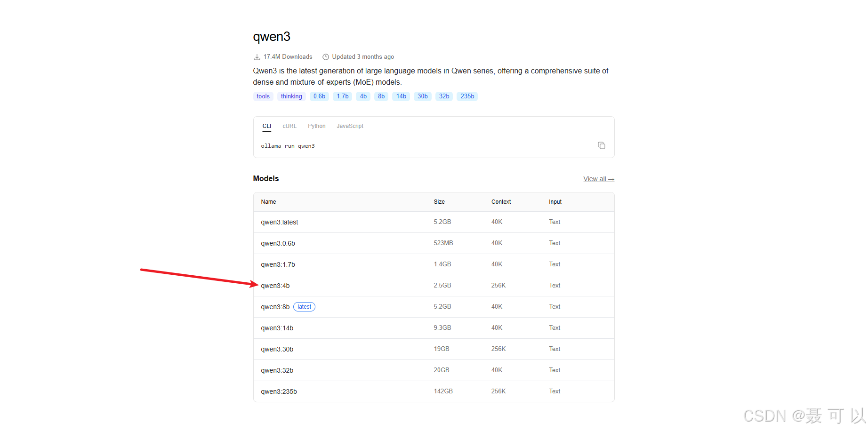Select the CLI tab
868x431 pixels.
click(267, 126)
